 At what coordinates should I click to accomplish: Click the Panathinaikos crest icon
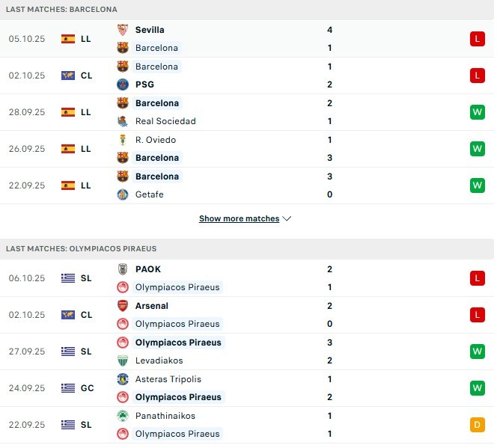pos(123,416)
